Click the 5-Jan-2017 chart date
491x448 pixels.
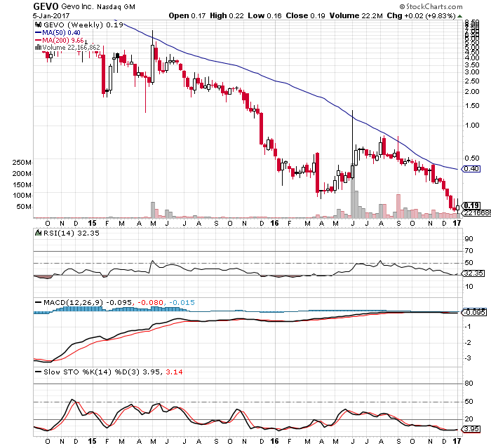51,15
